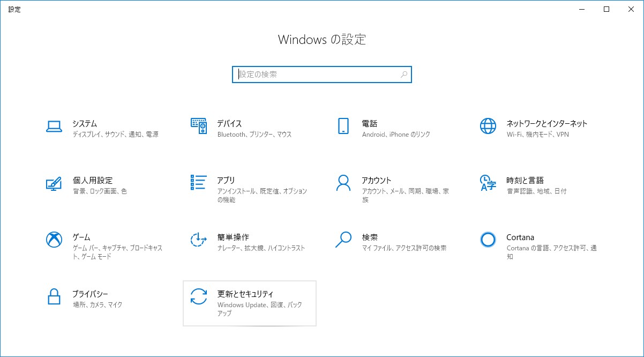Open the 時刻と言語 category title
The width and height of the screenshot is (644, 357).
click(525, 180)
